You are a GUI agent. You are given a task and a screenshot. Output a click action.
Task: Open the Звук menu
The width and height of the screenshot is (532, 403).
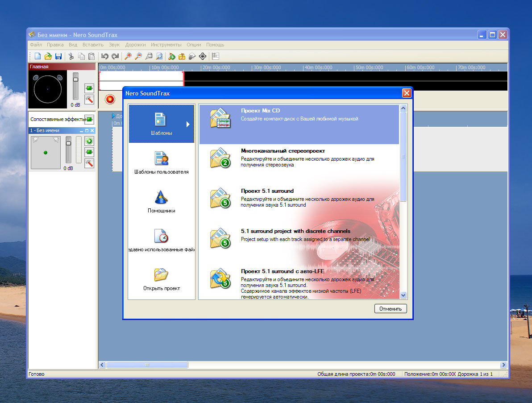[x=114, y=45]
